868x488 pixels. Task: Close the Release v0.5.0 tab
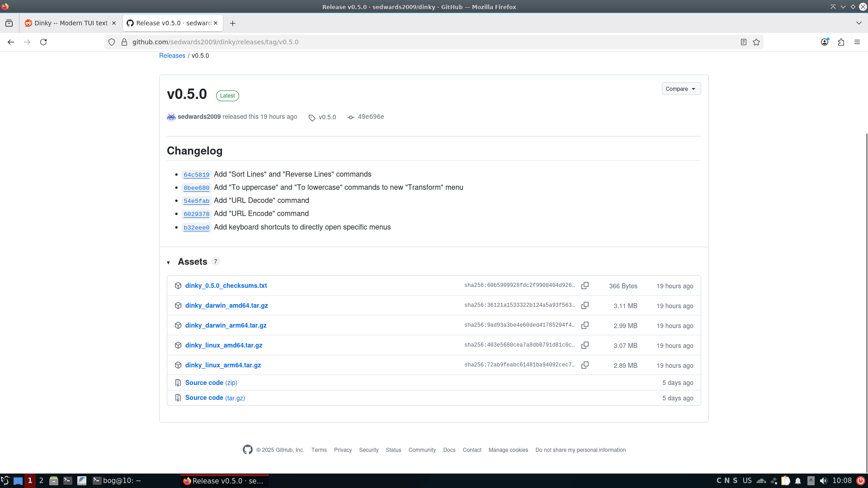tap(216, 23)
